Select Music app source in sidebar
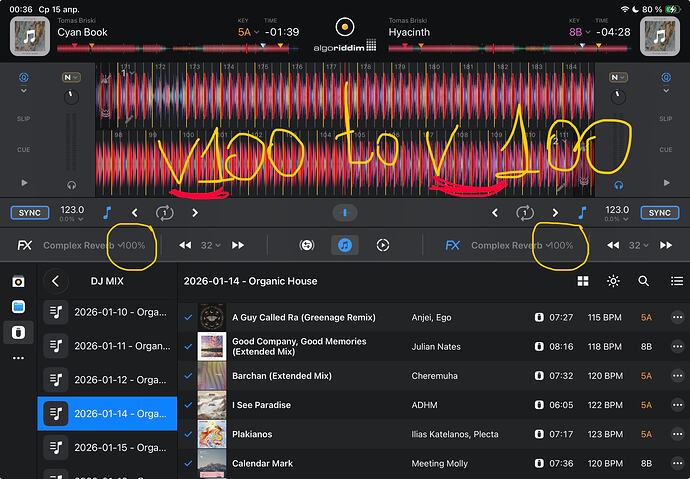This screenshot has width=690, height=479. 18,333
